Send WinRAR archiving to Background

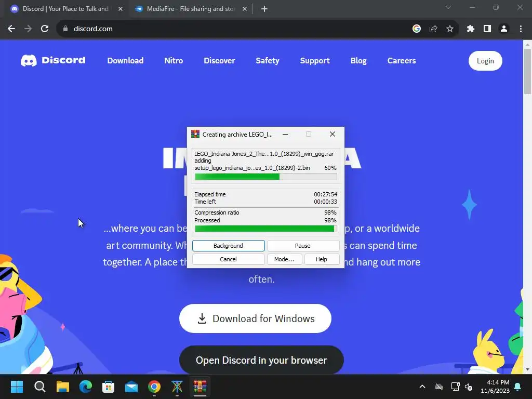(x=229, y=246)
